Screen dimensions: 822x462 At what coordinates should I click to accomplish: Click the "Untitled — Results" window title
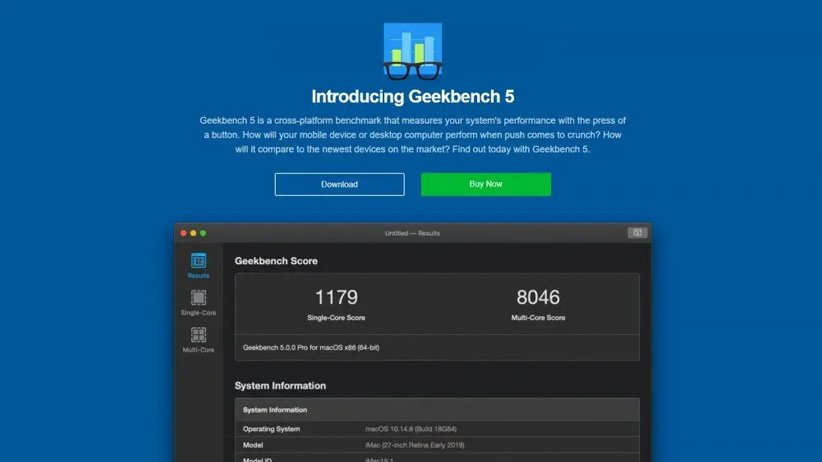point(412,233)
